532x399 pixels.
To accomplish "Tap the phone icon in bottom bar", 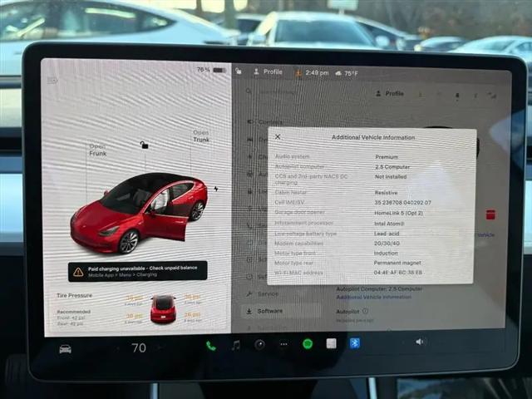I will coord(210,346).
